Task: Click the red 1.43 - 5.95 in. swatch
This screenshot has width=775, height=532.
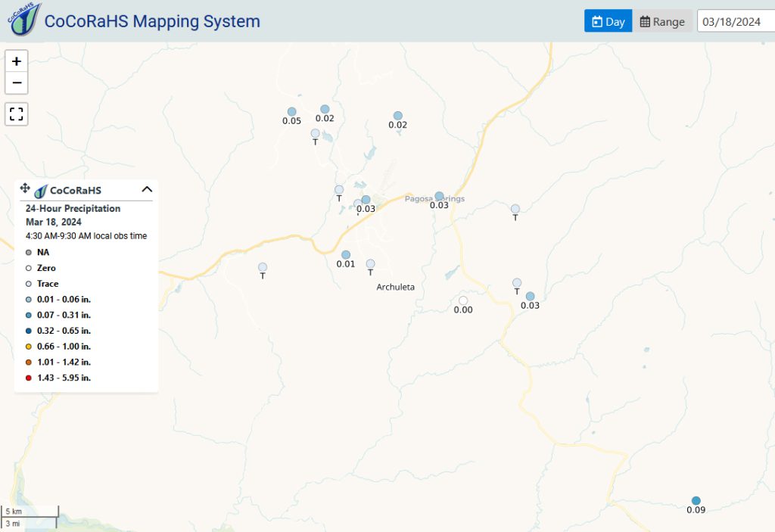Action: (x=29, y=378)
